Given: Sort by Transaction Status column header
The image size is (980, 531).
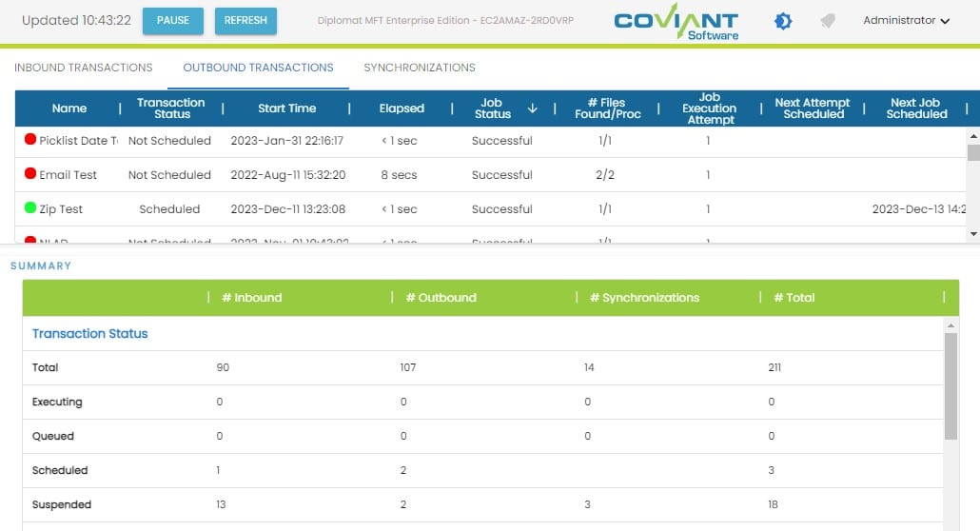Looking at the screenshot, I should (x=171, y=108).
